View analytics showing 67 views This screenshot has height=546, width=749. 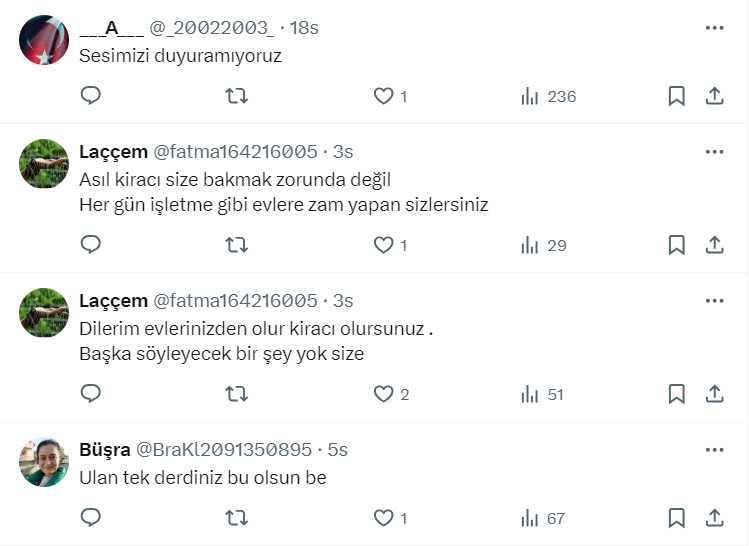pos(543,518)
